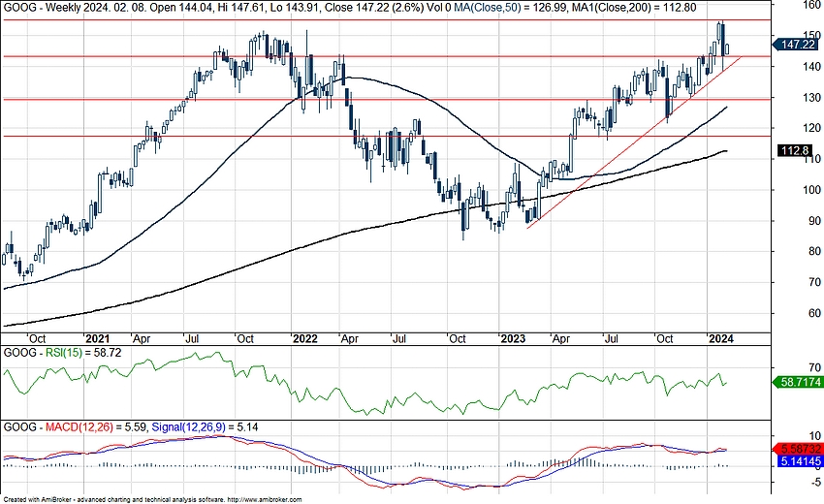Viewport: 824px width, 504px height.
Task: Click the 2024 year label on time axis
Action: point(721,339)
